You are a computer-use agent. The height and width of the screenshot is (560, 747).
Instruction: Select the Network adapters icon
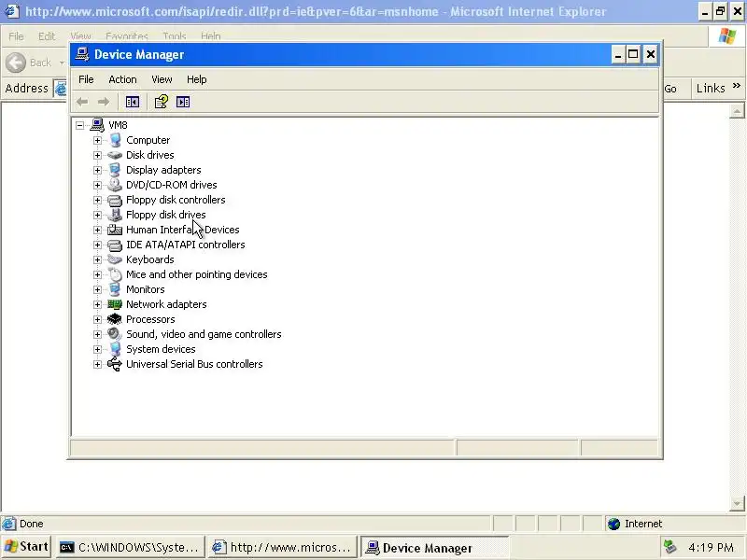[115, 304]
